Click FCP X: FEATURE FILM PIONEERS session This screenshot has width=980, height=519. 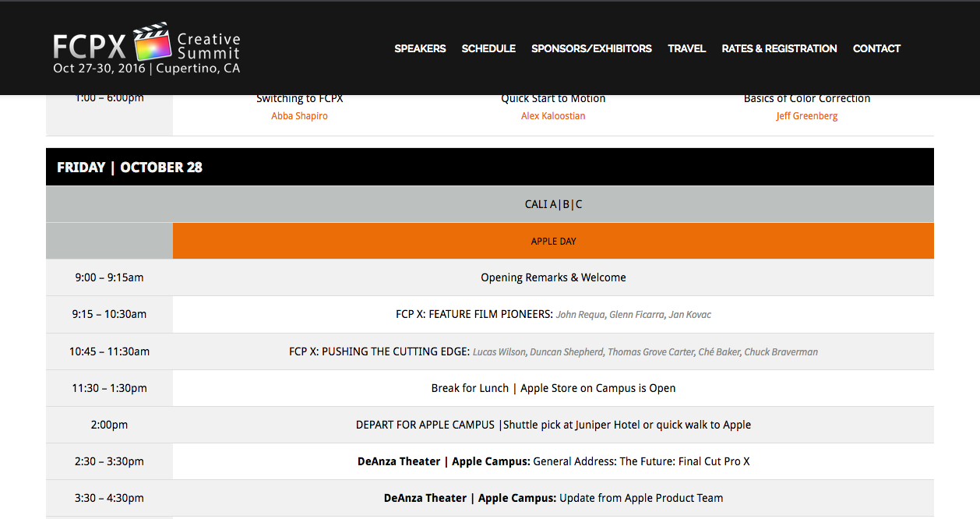coord(474,315)
